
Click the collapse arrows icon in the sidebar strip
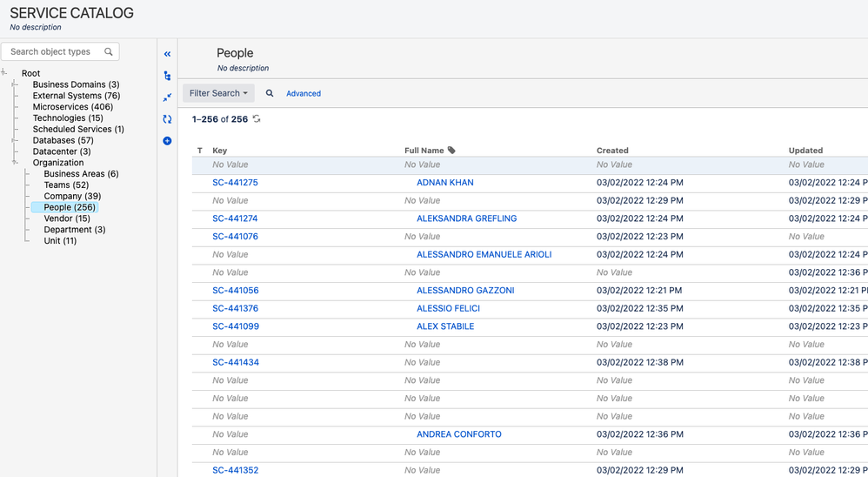coord(167,97)
